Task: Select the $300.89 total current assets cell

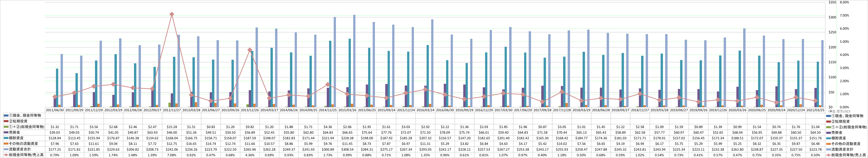Action: [x=328, y=149]
